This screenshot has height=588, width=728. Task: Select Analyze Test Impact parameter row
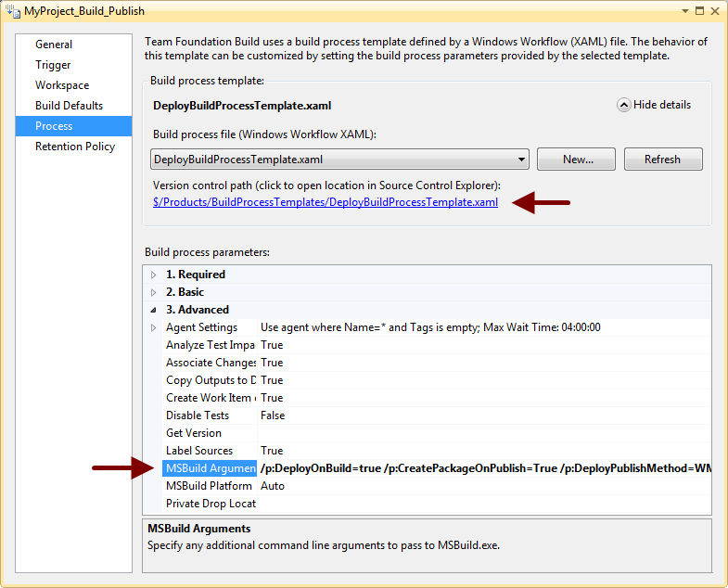pos(210,345)
